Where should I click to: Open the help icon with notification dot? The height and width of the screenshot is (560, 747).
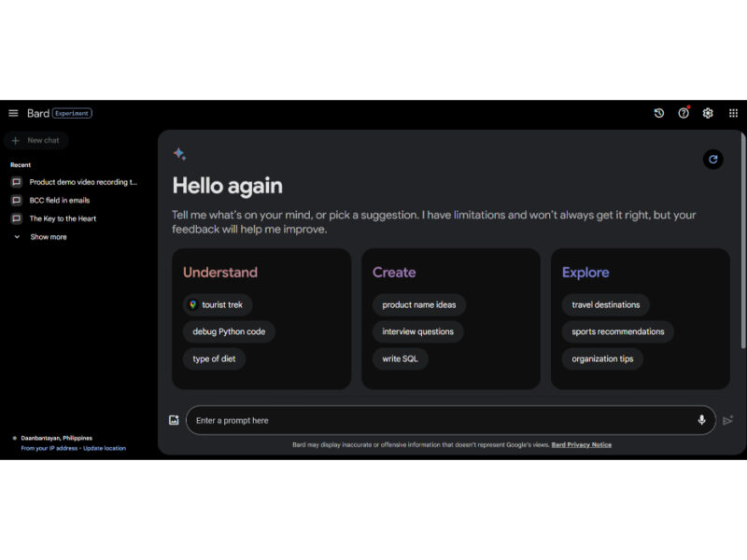click(x=684, y=113)
